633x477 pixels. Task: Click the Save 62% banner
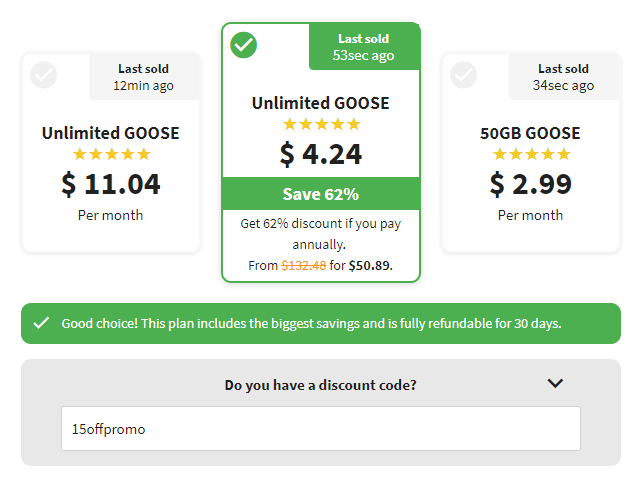point(321,194)
